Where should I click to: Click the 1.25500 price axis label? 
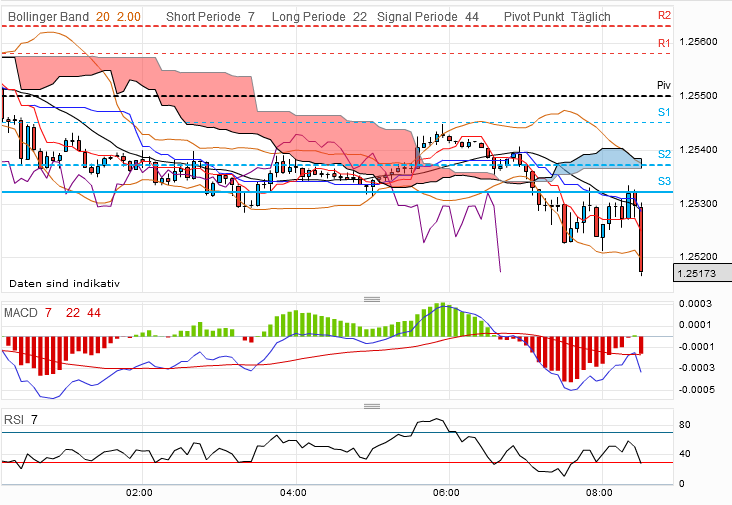(x=698, y=96)
